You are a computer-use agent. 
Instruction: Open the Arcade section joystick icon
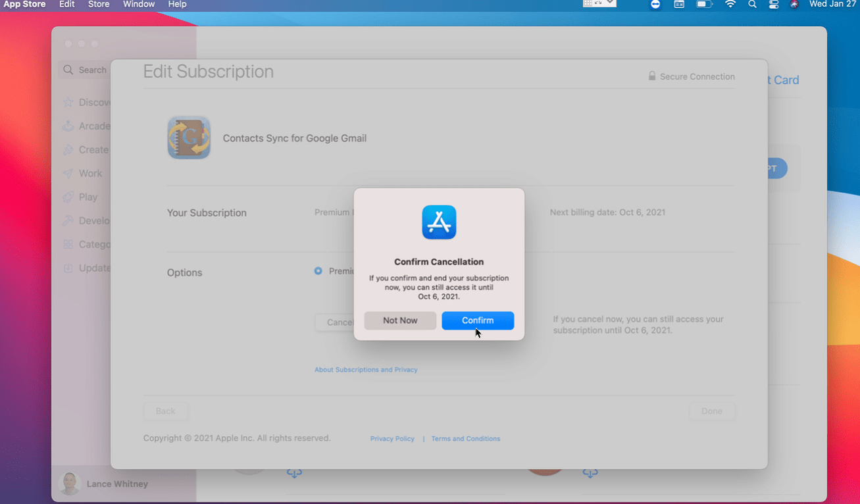click(x=68, y=126)
